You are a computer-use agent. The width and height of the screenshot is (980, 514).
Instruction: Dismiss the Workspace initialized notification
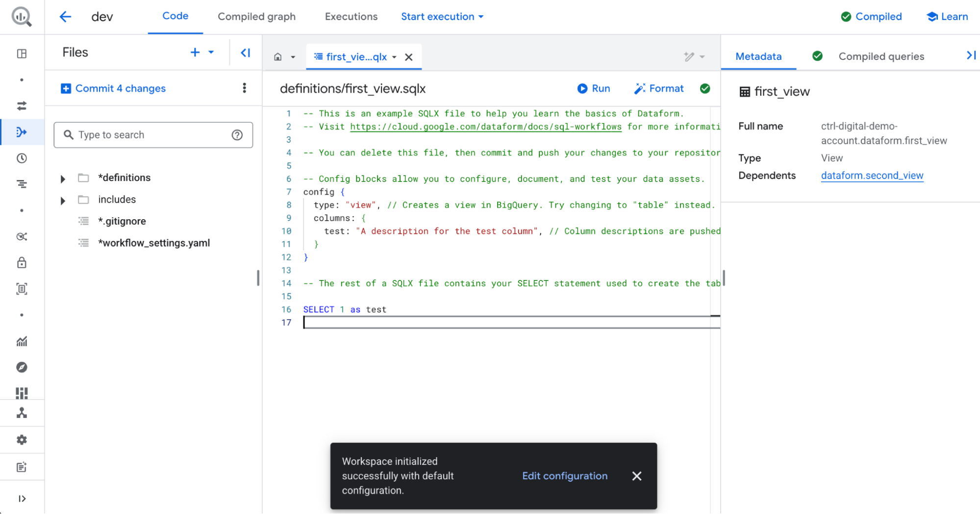click(x=637, y=476)
